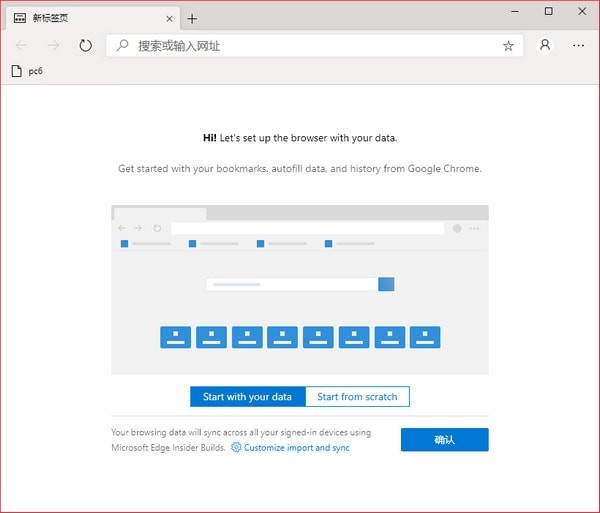Viewport: 600px width, 513px height.
Task: Click the pc6 page icon in favorites bar
Action: click(16, 71)
